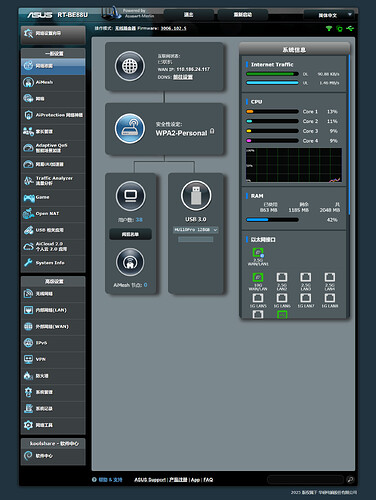376x500 pixels.
Task: Click the green status icon between Wi-Fi and USB
Action: point(339,29)
